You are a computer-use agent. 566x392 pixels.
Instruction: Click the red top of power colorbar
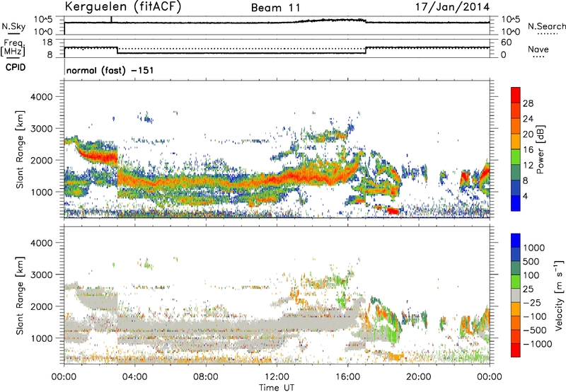pos(516,95)
